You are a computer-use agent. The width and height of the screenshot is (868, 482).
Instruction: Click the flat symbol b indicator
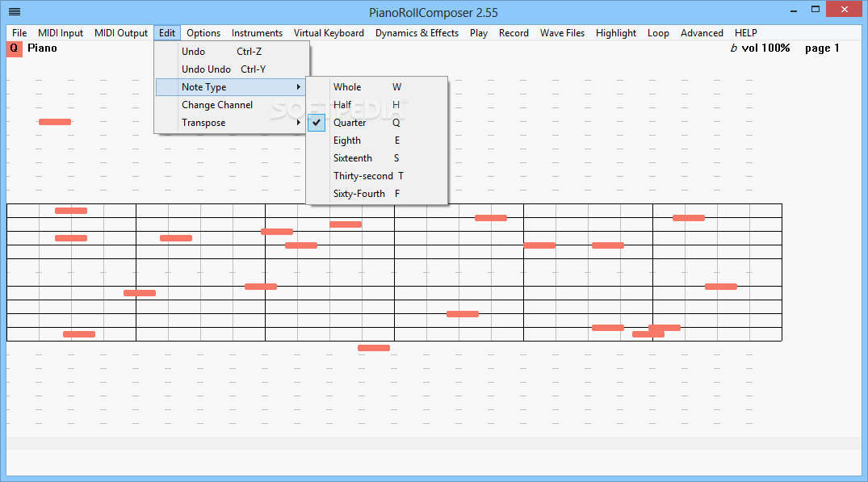733,48
